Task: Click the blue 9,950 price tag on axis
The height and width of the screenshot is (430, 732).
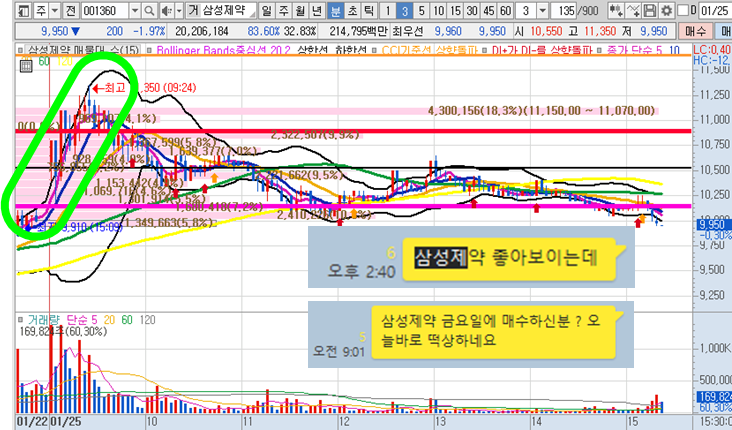Action: point(713,225)
